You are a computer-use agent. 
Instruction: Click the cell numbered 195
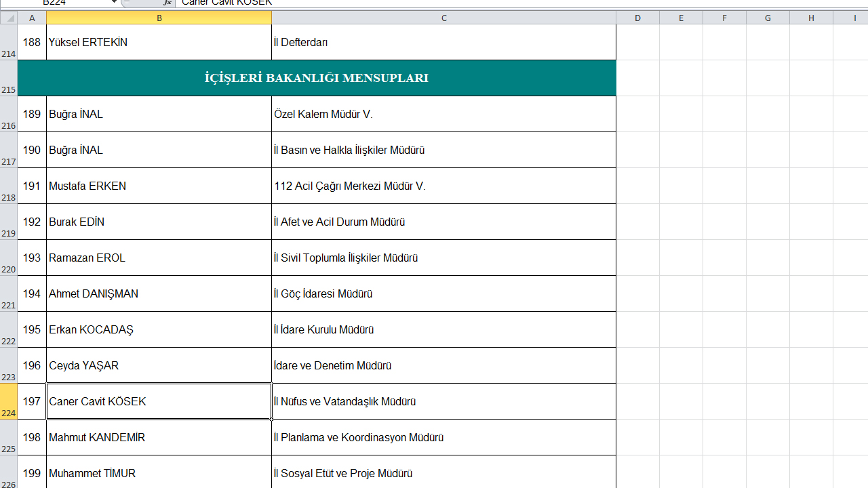tap(32, 329)
